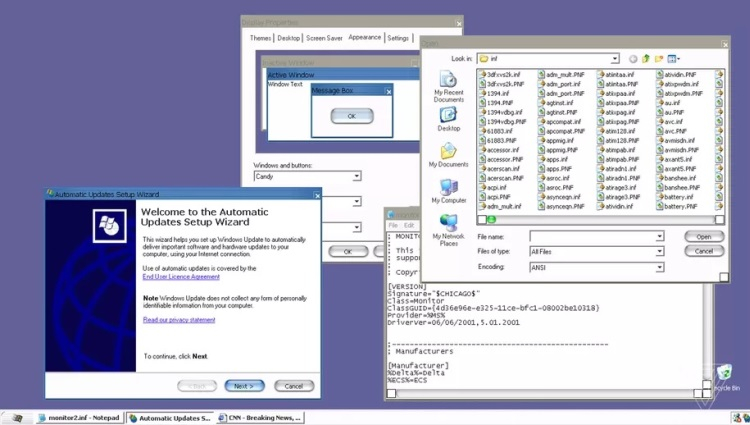Switch to the Settings tab

pos(398,38)
